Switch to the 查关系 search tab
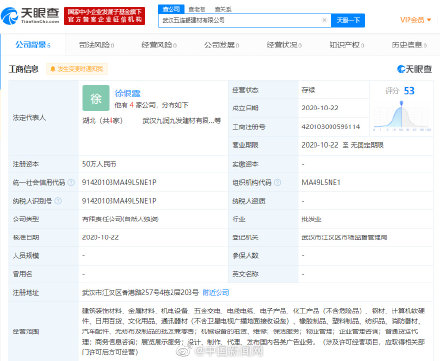 click(223, 9)
